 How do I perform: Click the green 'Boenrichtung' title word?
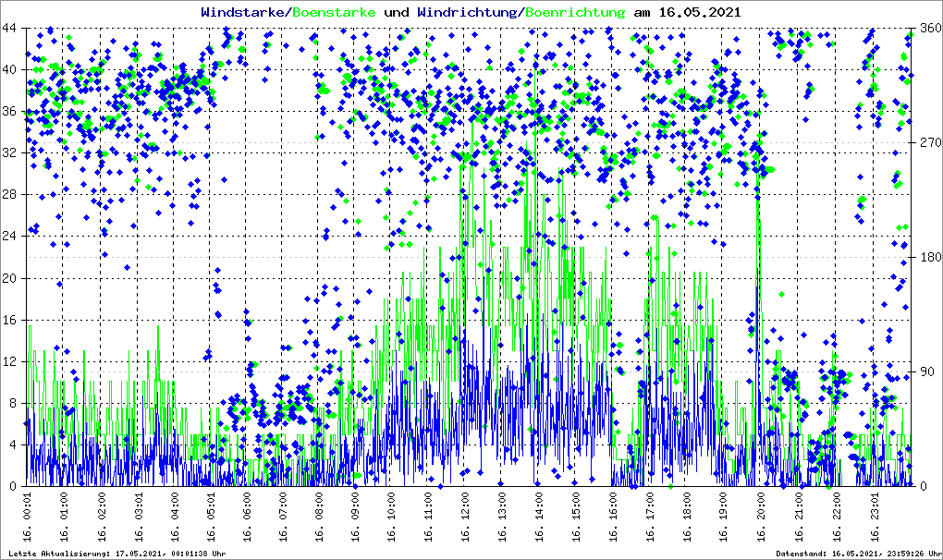point(574,13)
